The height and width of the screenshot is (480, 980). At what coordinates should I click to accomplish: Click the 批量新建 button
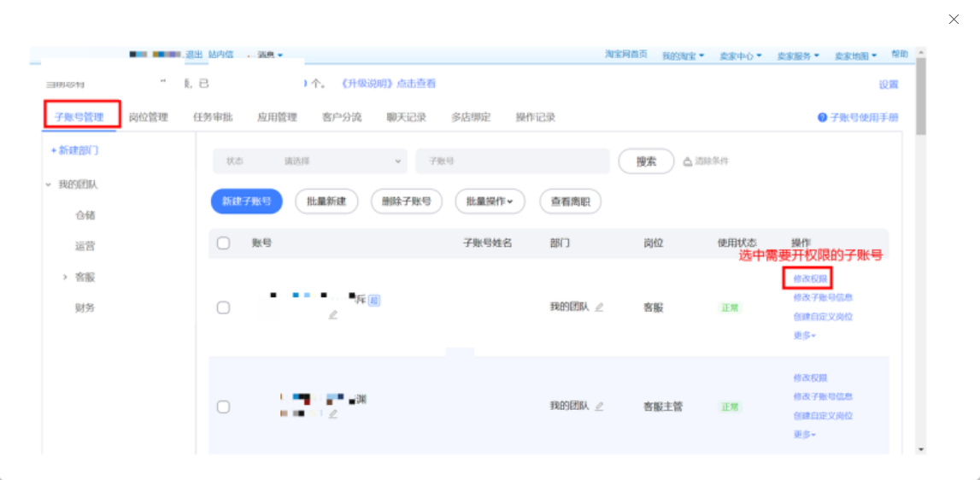(x=327, y=202)
